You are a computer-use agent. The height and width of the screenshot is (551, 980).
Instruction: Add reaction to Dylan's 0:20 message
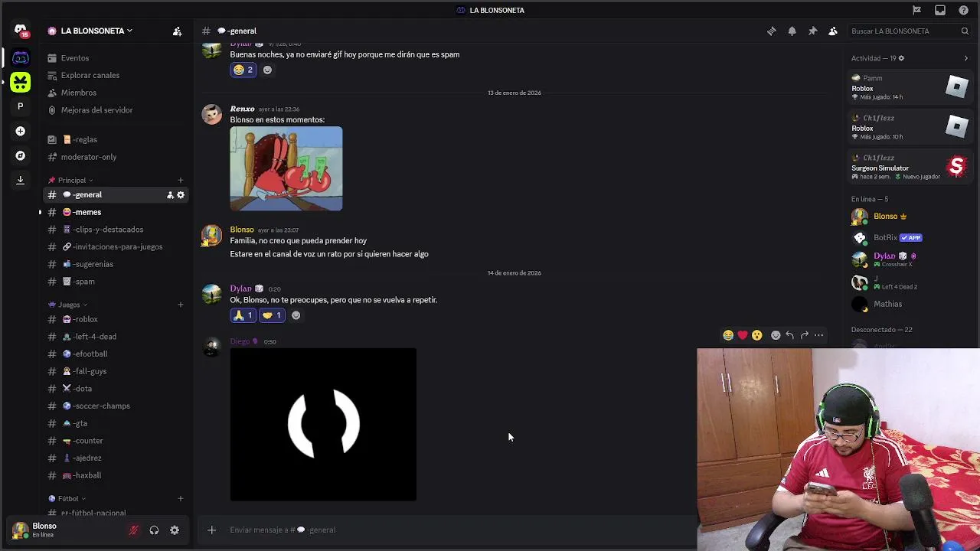click(296, 315)
